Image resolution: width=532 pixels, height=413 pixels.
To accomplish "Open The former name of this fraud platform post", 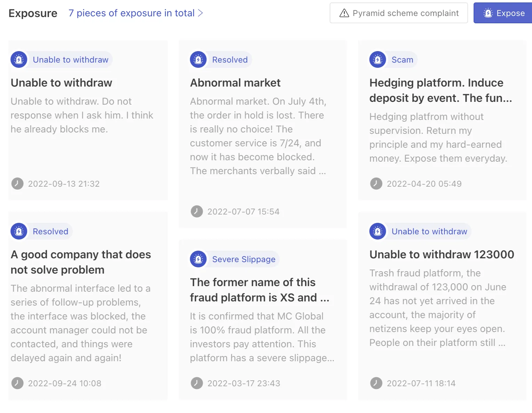I will [259, 290].
